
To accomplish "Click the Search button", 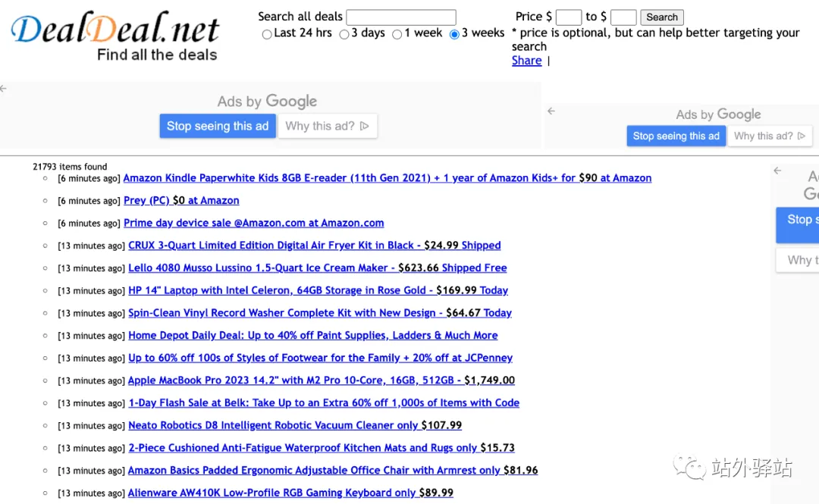I will [662, 17].
